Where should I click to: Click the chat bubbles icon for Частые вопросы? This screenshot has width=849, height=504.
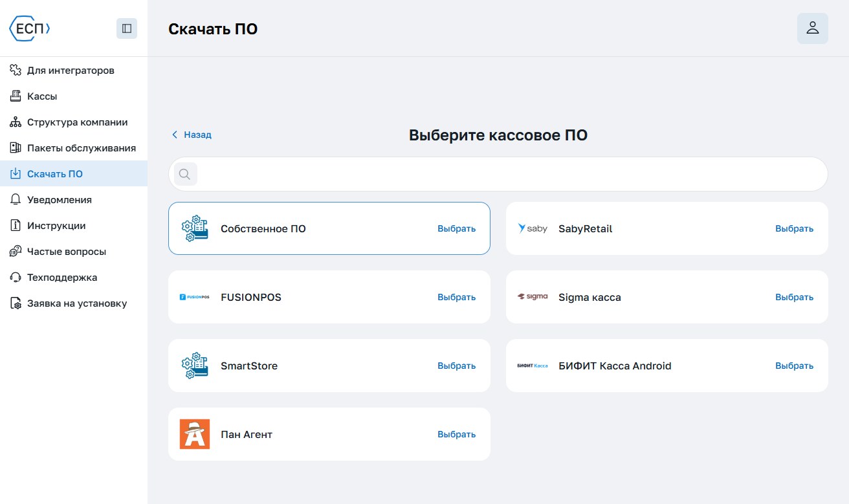point(16,251)
